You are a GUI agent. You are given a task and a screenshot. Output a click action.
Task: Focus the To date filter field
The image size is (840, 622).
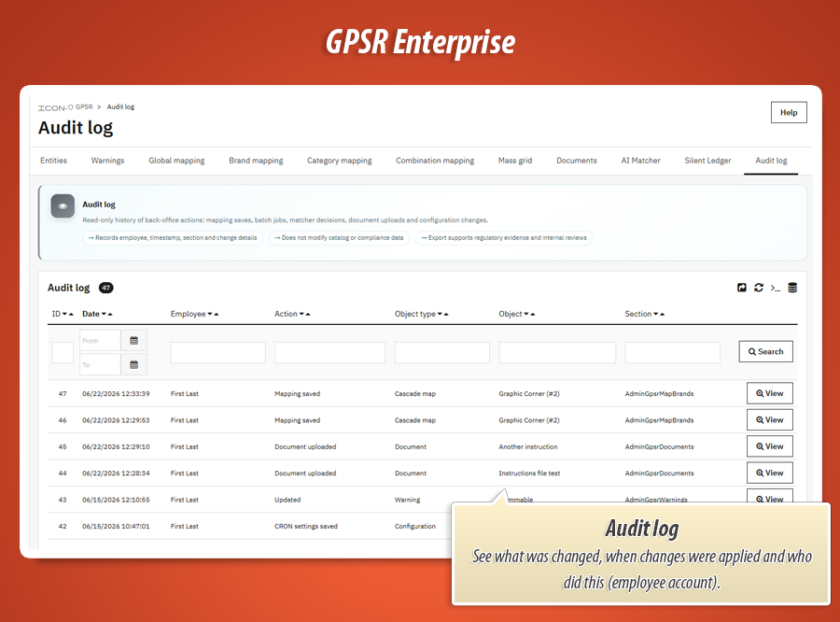[100, 364]
